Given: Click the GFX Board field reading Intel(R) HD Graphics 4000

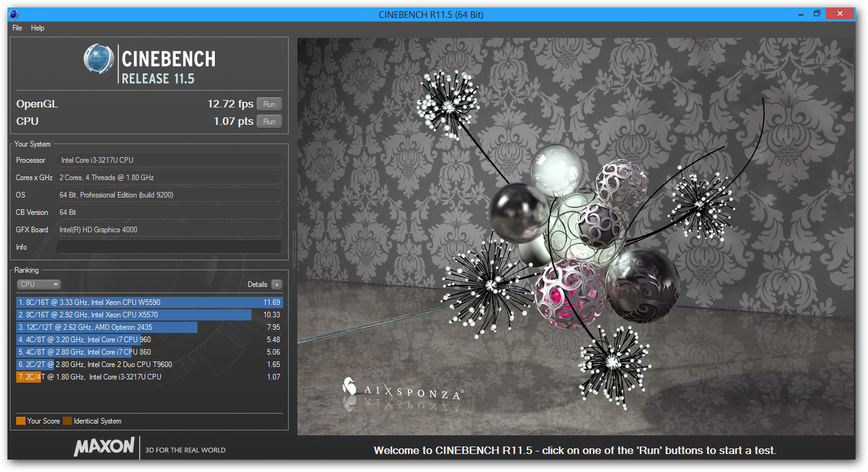Looking at the screenshot, I should coord(169,230).
